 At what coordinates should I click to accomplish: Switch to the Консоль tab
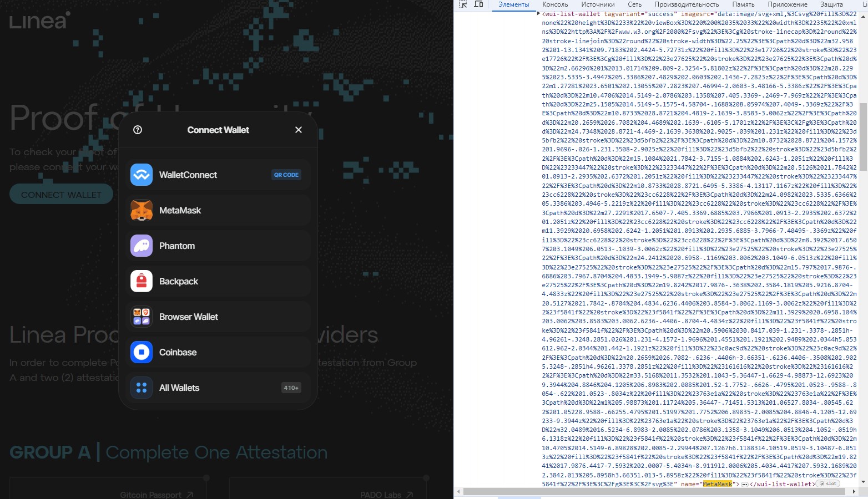tap(555, 4)
